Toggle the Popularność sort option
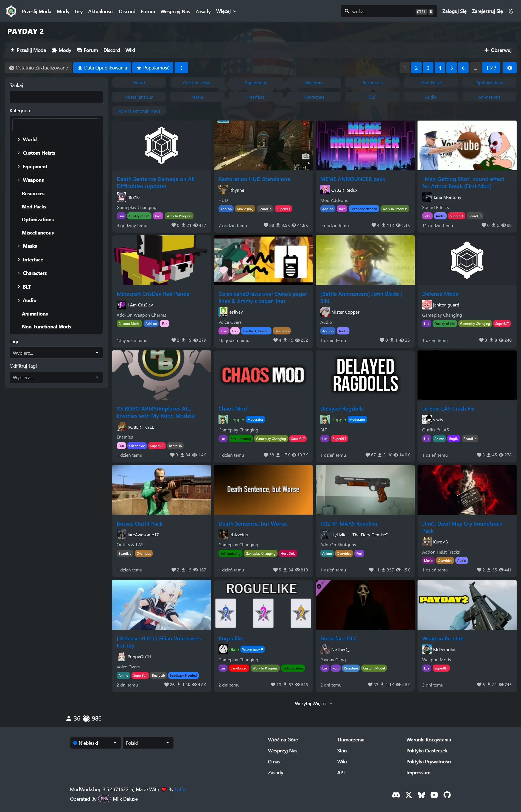 pos(153,68)
